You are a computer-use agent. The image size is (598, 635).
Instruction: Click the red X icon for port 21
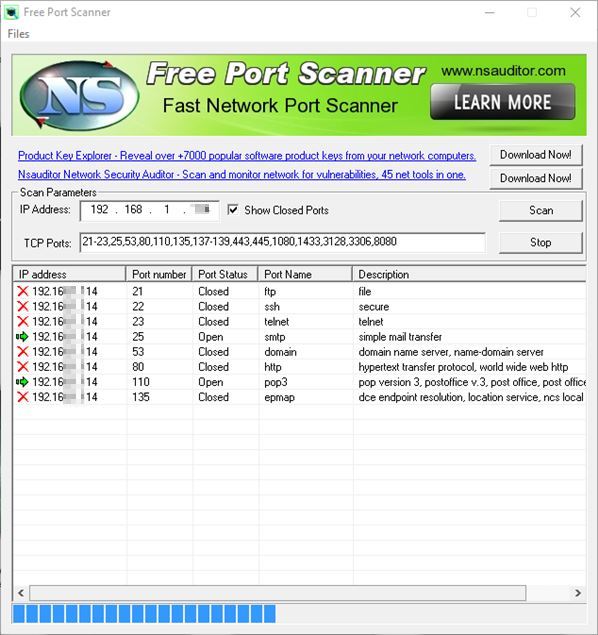pos(23,291)
